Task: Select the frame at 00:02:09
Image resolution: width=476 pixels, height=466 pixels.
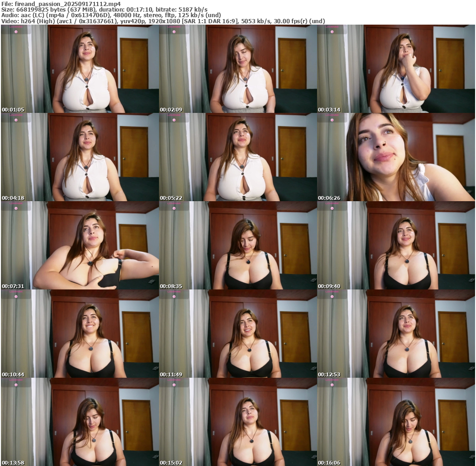Action: coord(238,69)
